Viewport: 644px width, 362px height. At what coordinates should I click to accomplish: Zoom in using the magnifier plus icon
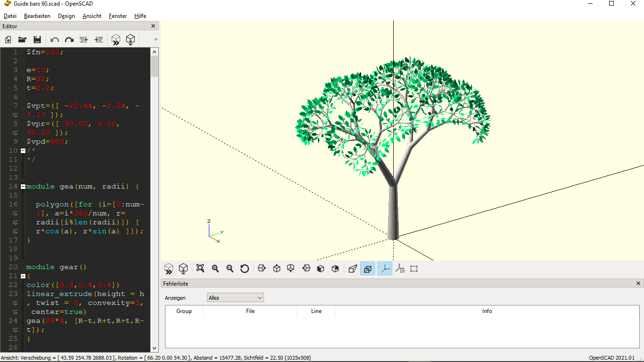tap(215, 269)
